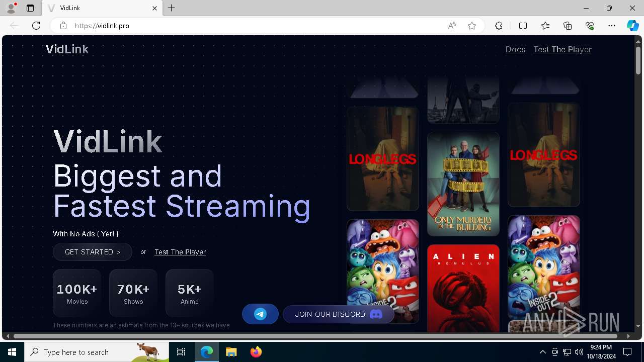The height and width of the screenshot is (362, 644).
Task: Select the 100K+ Movies stat card
Action: pos(77,293)
